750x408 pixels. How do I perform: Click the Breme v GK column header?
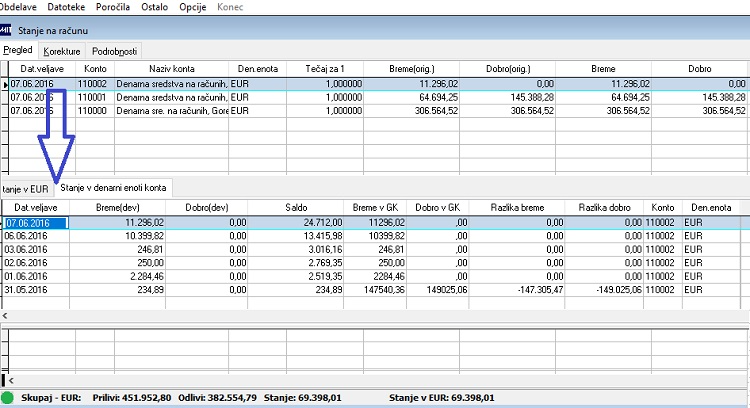click(x=375, y=208)
